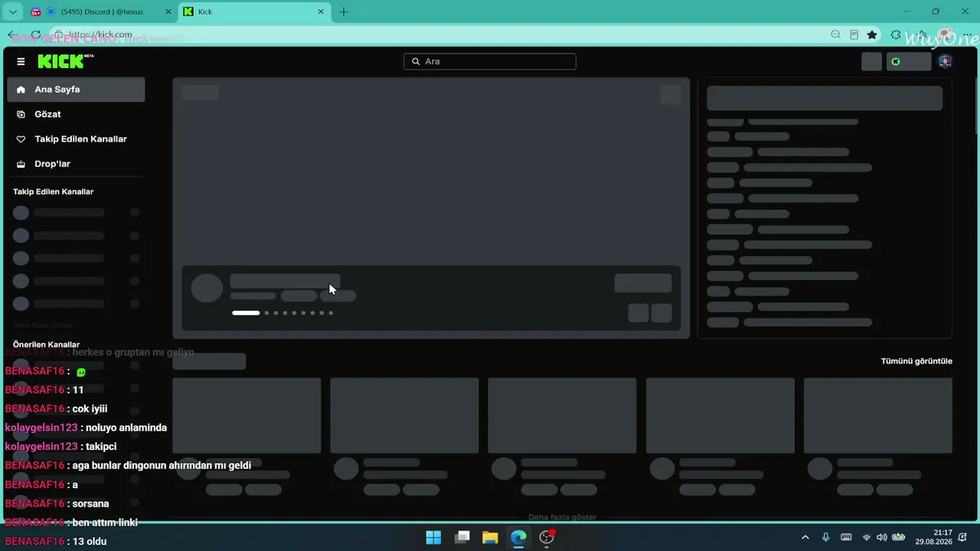
Task: Click the microphone tray icon
Action: point(825,537)
